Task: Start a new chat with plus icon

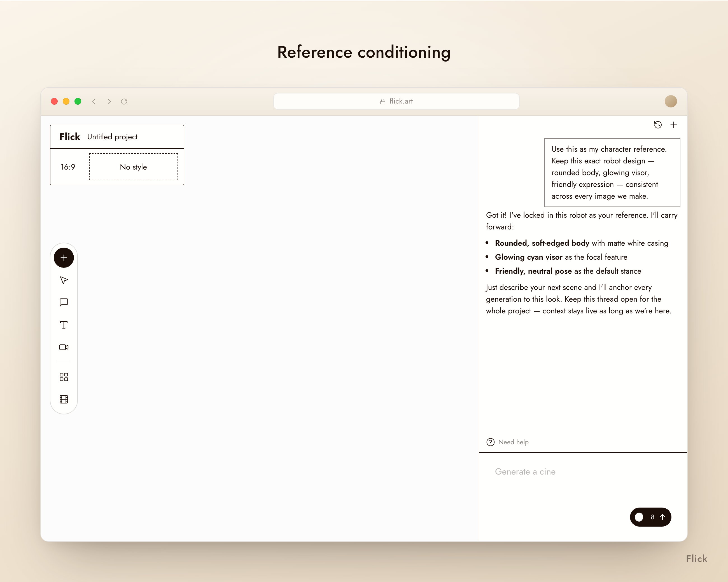Action: 674,125
